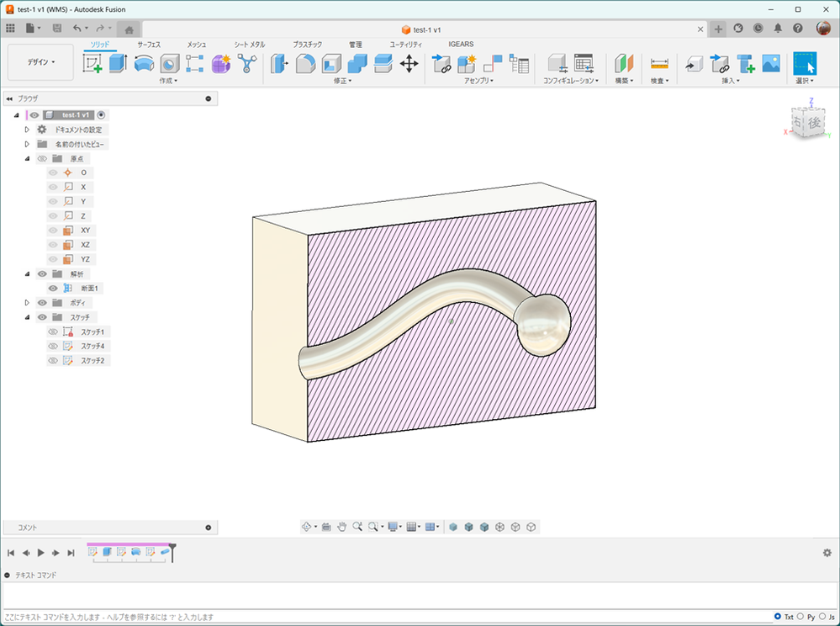Select the Pan hand tool

click(x=342, y=527)
